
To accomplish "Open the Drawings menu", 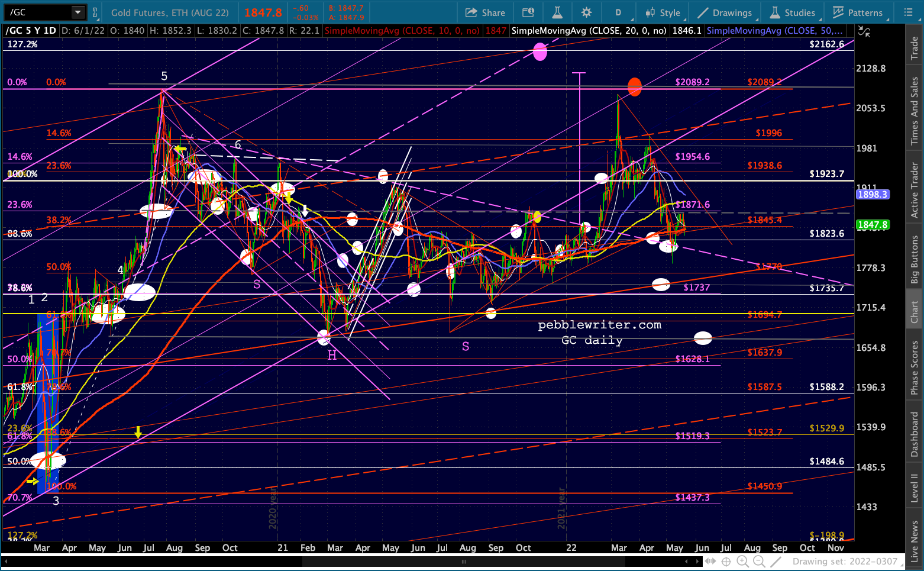I will point(725,12).
